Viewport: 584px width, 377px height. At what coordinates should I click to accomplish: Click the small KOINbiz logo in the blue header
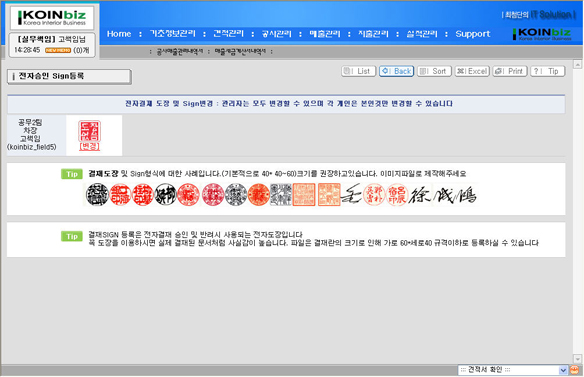coord(542,34)
